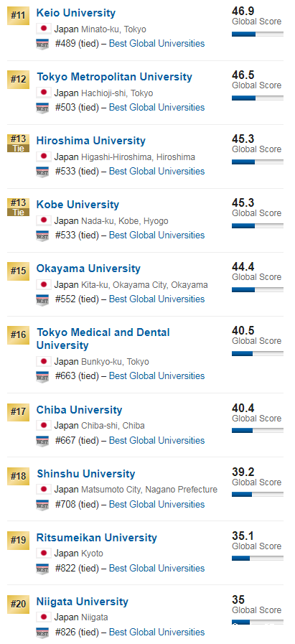Open Tokyo Metropolitan University page

point(115,77)
